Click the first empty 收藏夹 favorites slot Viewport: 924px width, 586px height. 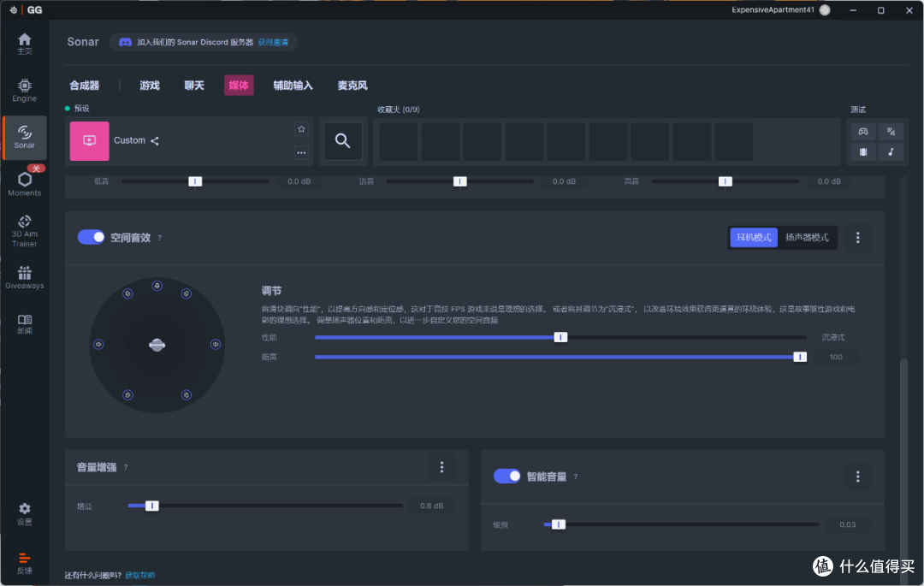[399, 141]
